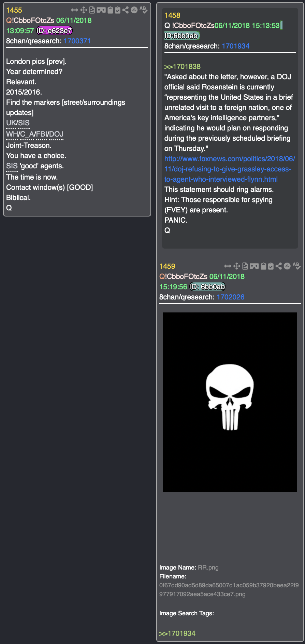Open 8chan post link 1700371

77,41
